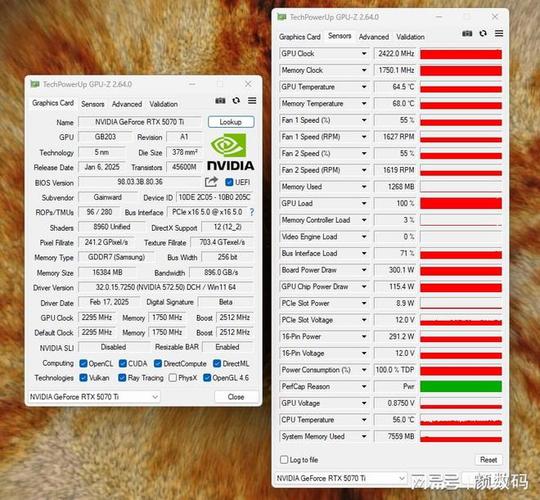540x500 pixels.
Task: Open GPU Clock sensor dropdown arrow
Action: [364, 53]
